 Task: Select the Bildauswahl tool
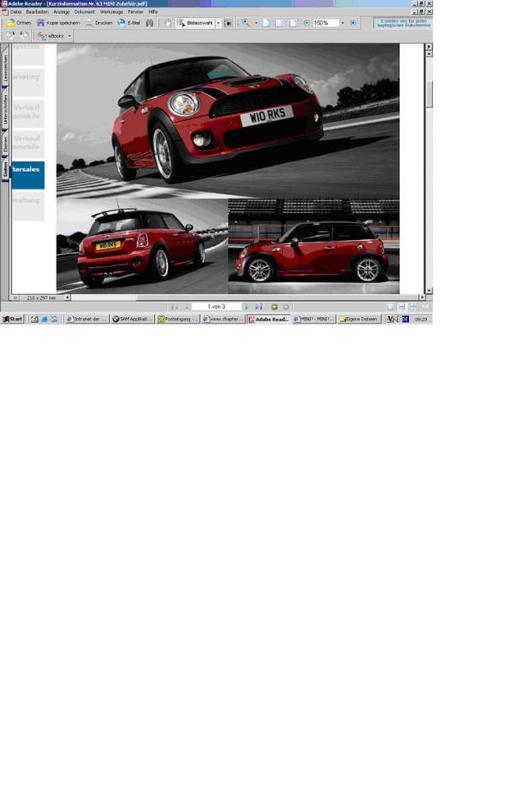[x=195, y=23]
